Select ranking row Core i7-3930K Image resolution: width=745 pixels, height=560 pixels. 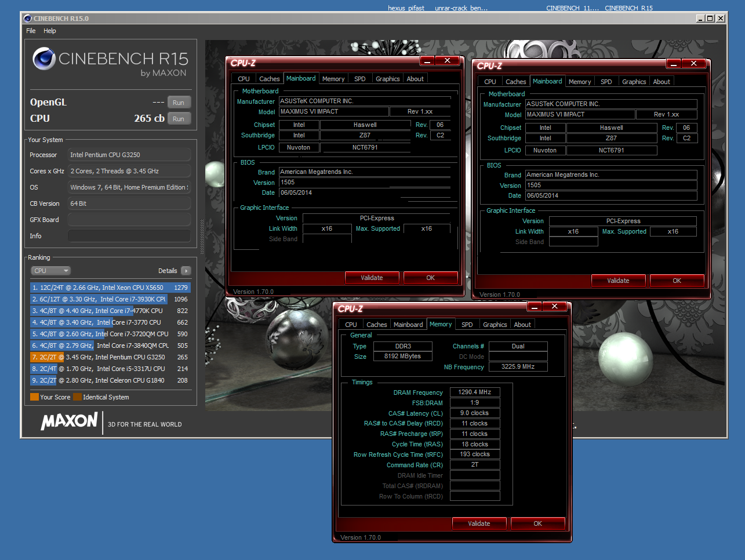tap(110, 299)
